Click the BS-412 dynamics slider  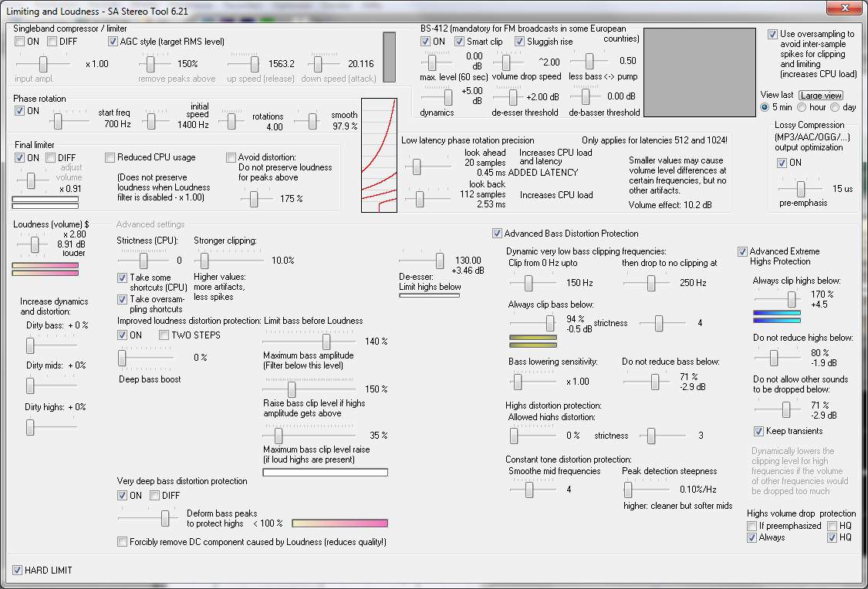437,97
